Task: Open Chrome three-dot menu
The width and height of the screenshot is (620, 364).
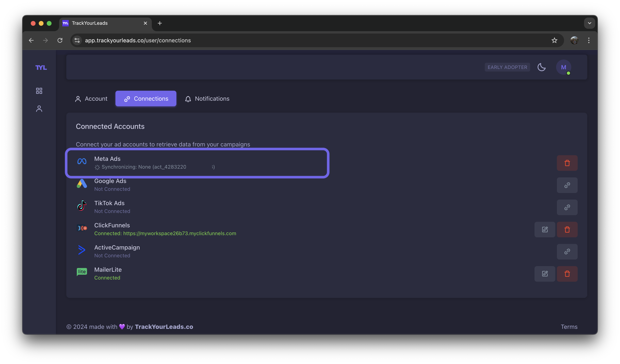Action: point(588,40)
